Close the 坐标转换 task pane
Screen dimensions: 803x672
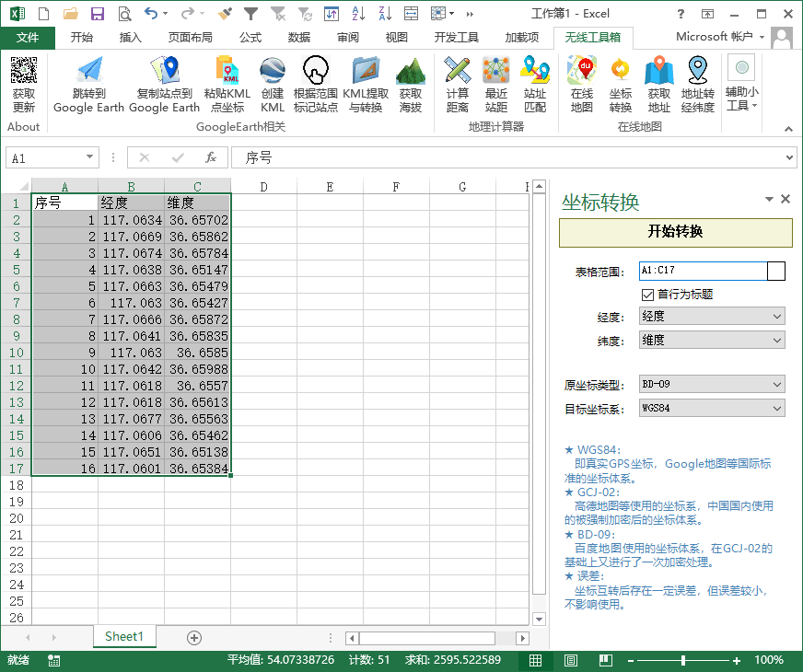tap(786, 199)
